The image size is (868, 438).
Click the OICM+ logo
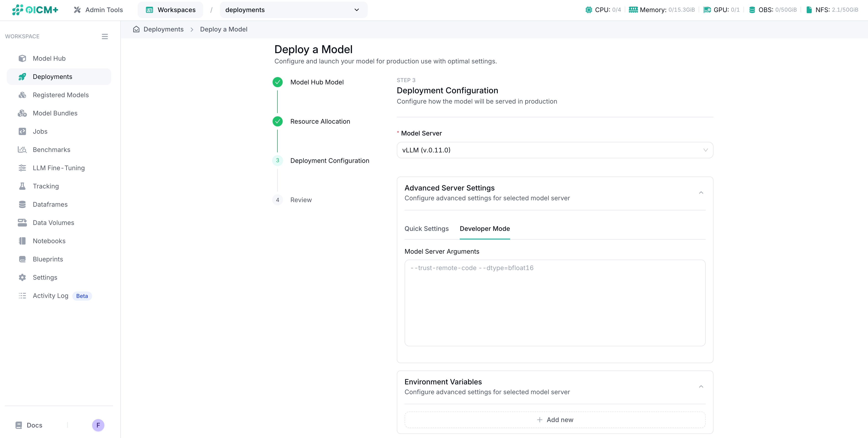point(35,10)
